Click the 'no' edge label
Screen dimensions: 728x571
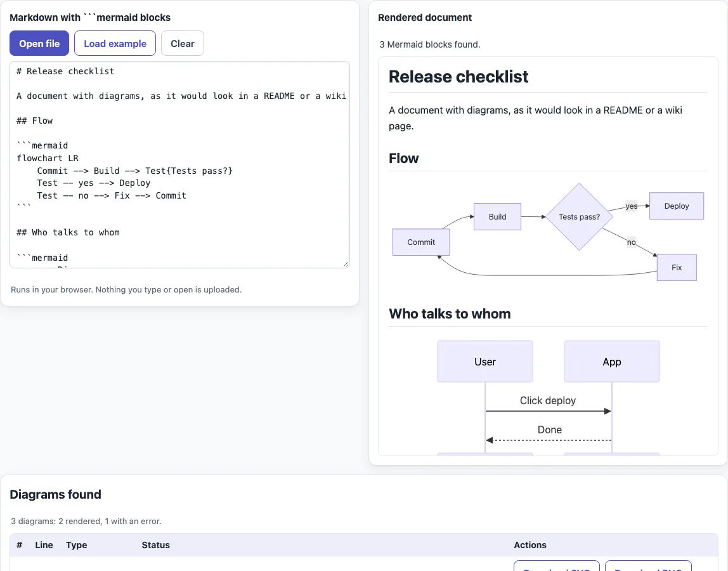pos(632,242)
